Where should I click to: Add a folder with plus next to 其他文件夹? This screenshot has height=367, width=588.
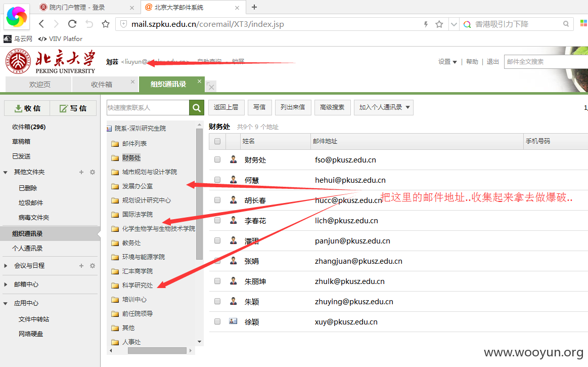(x=81, y=172)
